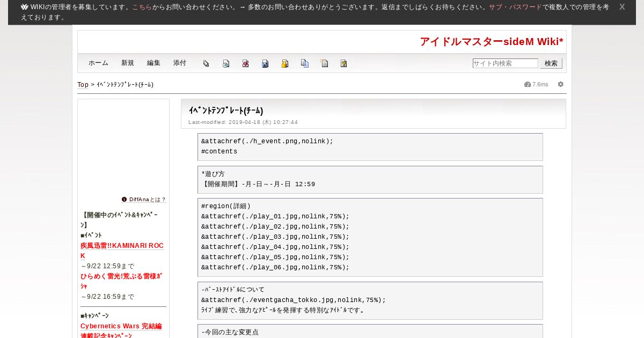Screen dimensions: 644x338
Task: Click the イベントテンプレート(チーム) page heading
Action: [x=226, y=111]
